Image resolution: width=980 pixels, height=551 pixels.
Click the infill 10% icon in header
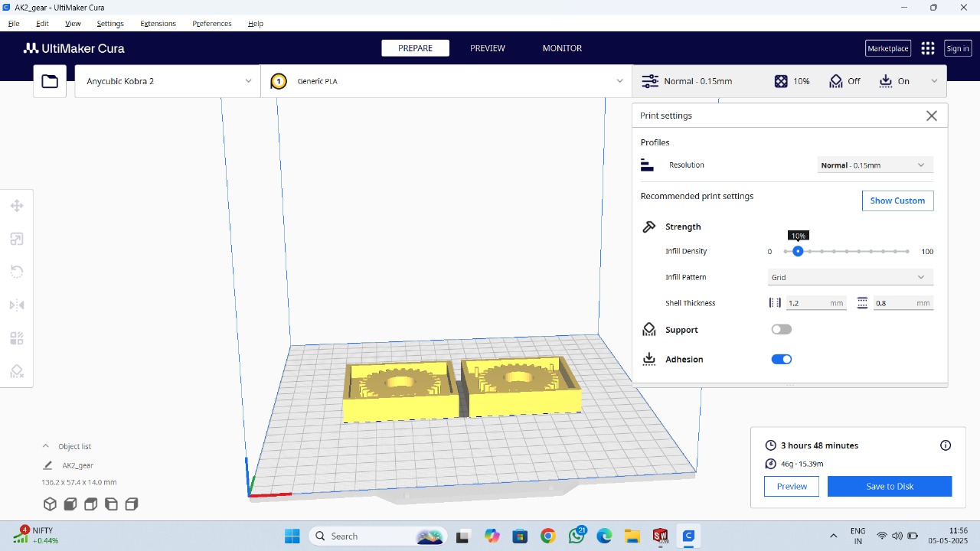tap(781, 81)
